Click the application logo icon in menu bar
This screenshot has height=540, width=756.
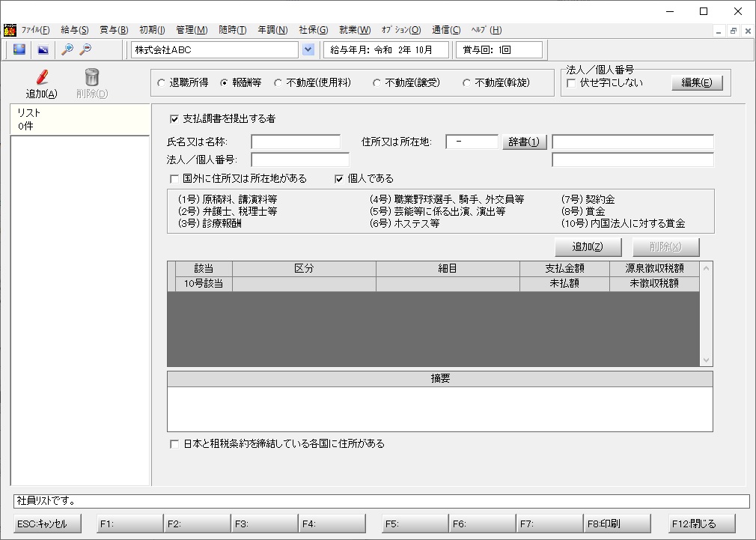(x=10, y=30)
